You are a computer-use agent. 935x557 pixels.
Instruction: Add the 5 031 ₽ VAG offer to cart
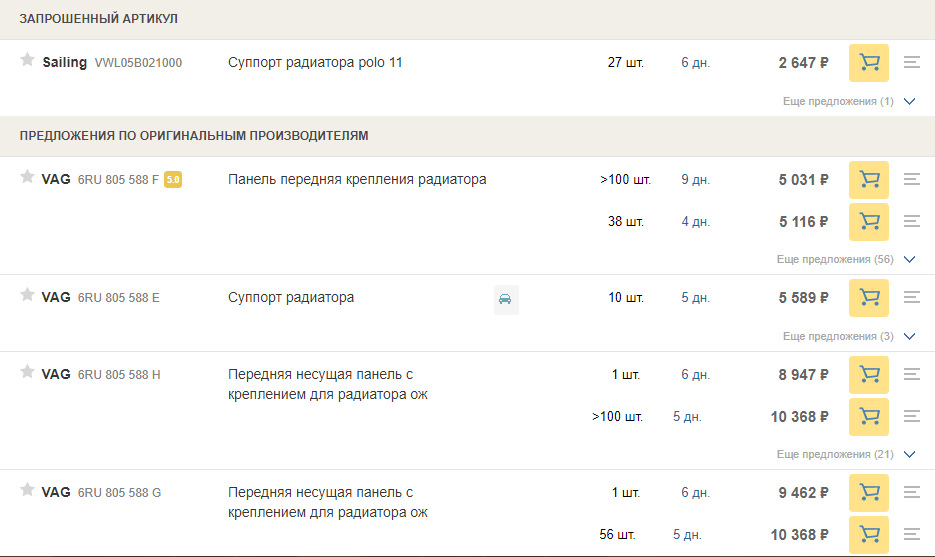[x=869, y=180]
